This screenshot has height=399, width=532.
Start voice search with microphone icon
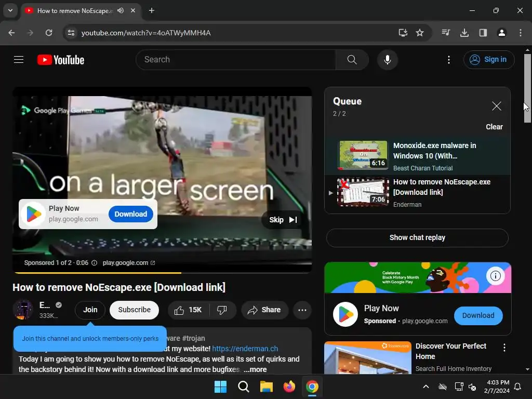coord(387,60)
